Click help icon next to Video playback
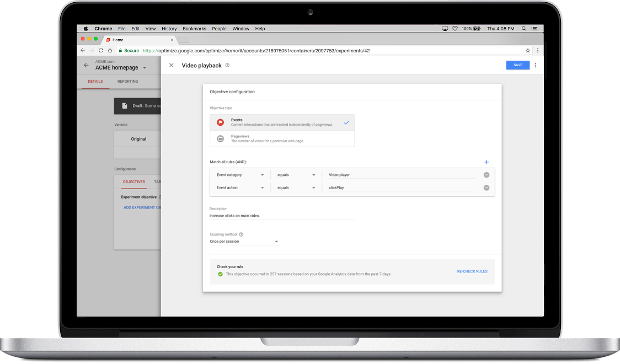 (227, 65)
